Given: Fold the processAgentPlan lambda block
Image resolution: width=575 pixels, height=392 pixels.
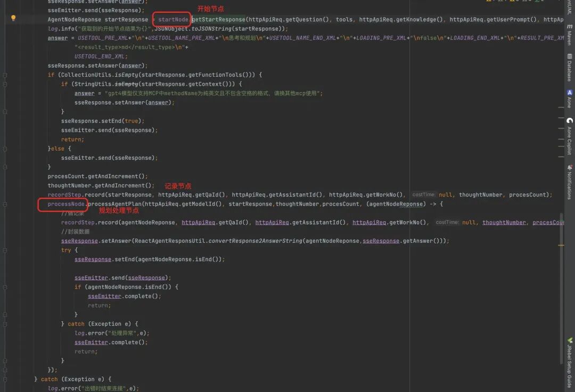Looking at the screenshot, I should [5, 204].
